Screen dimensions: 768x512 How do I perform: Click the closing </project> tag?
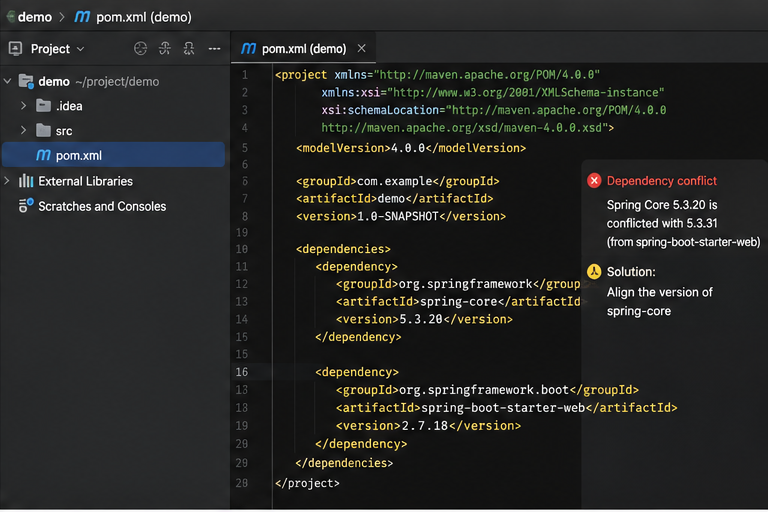tap(307, 483)
